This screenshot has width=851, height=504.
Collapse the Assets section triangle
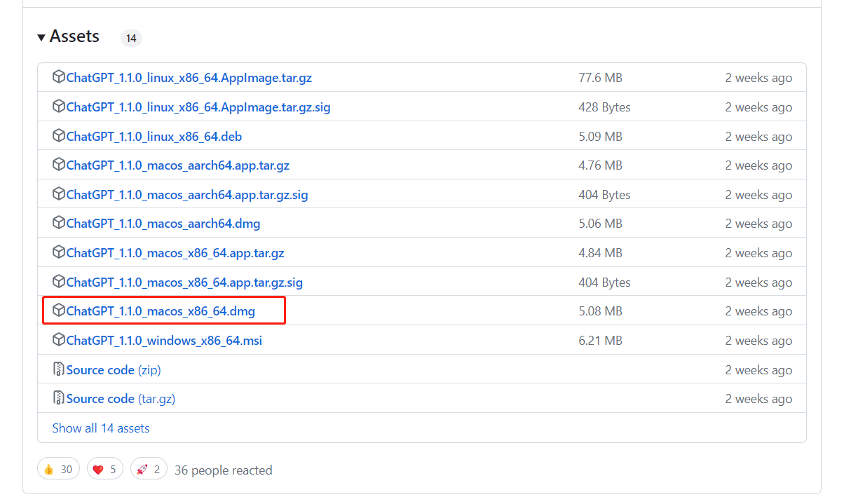[x=41, y=37]
